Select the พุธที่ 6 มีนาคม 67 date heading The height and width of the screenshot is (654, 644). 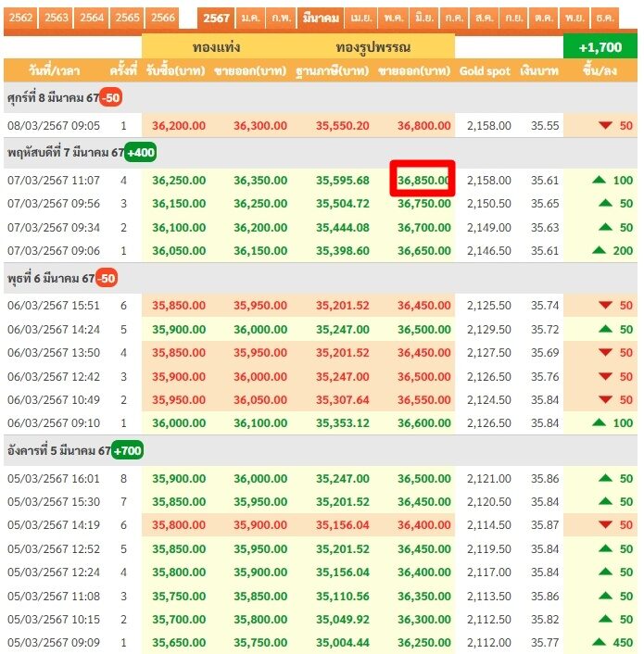(x=51, y=278)
